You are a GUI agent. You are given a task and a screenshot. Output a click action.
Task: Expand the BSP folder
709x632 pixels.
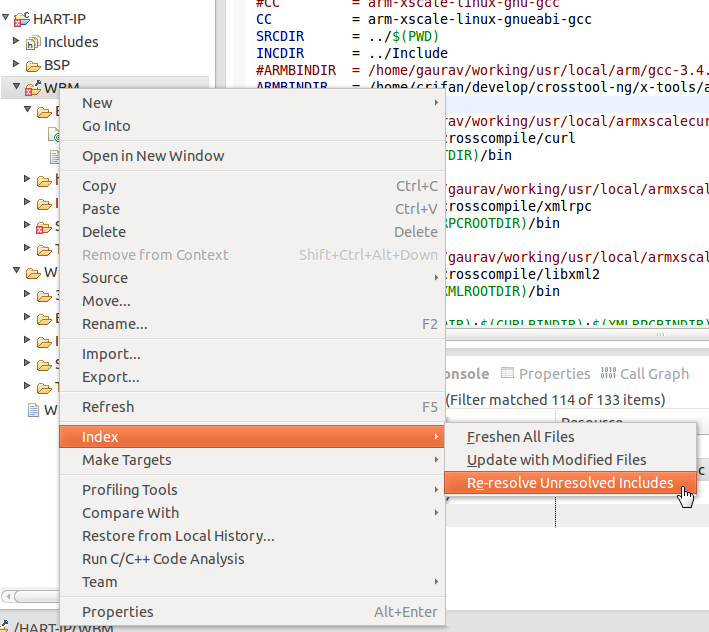[x=16, y=65]
